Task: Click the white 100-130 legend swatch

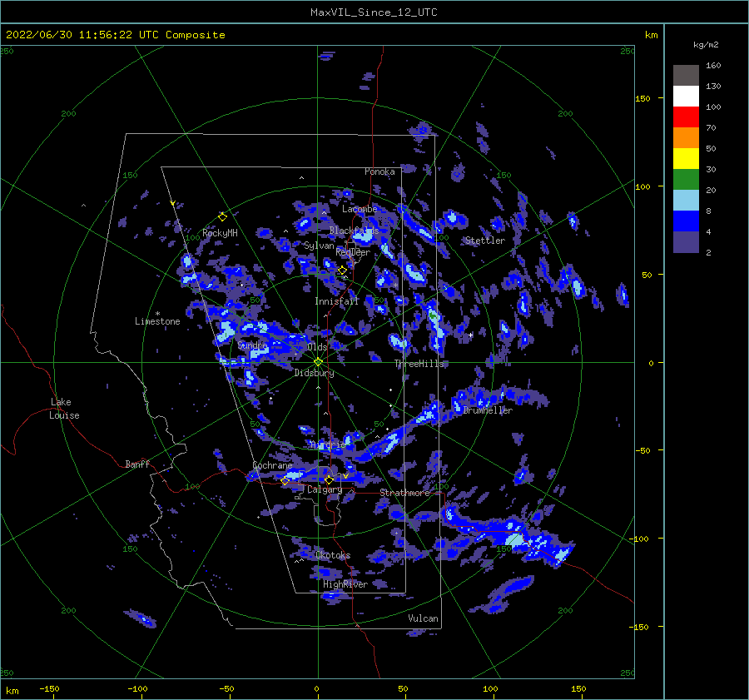Action: (686, 97)
